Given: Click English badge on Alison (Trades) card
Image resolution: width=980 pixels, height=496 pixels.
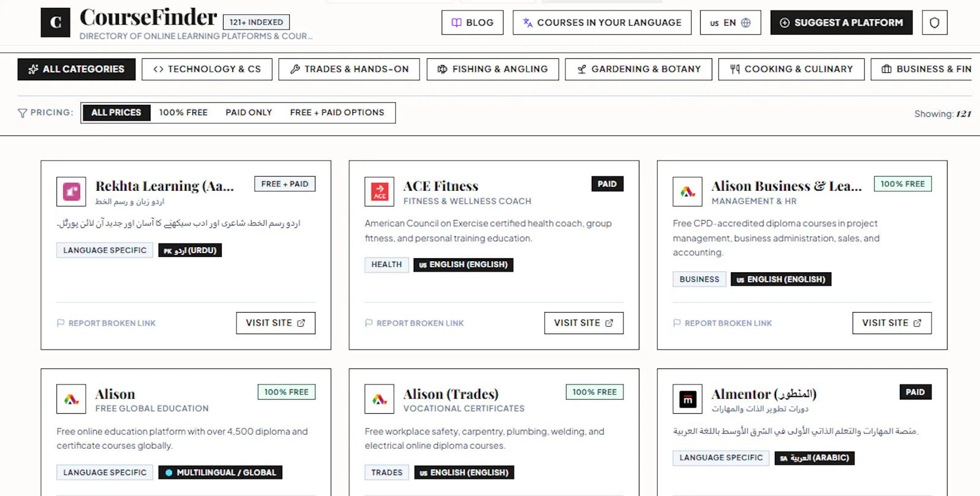Looking at the screenshot, I should 464,473.
